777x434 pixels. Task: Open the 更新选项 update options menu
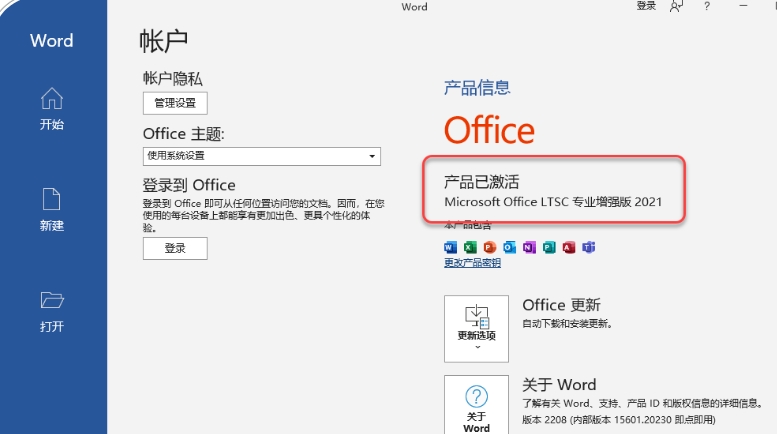(x=476, y=328)
